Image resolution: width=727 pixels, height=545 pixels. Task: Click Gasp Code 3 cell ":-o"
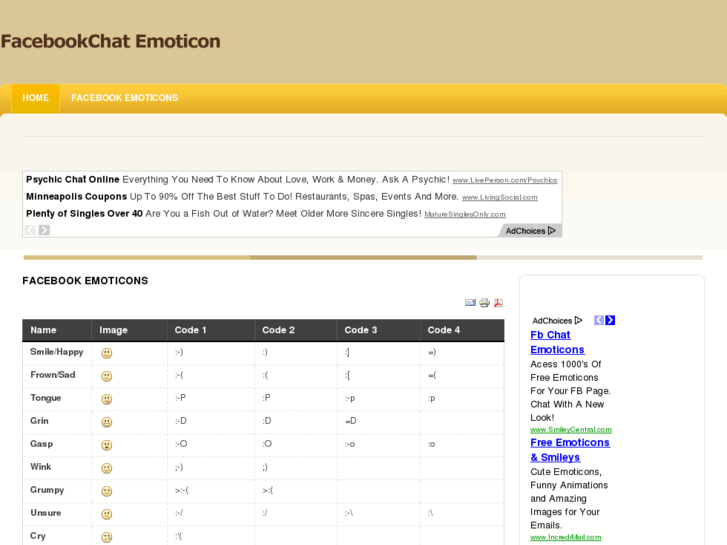tap(350, 444)
